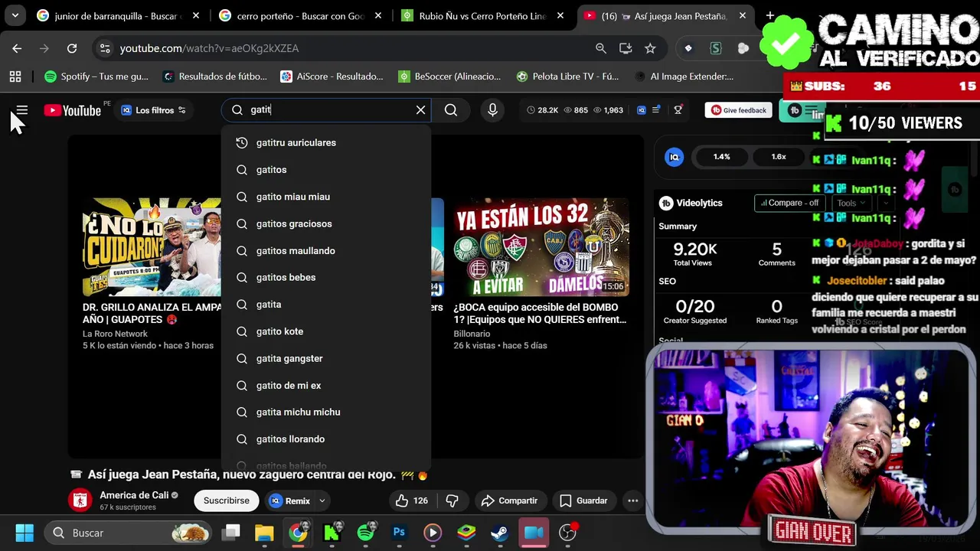Open the Billonario channel link

pos(472,334)
